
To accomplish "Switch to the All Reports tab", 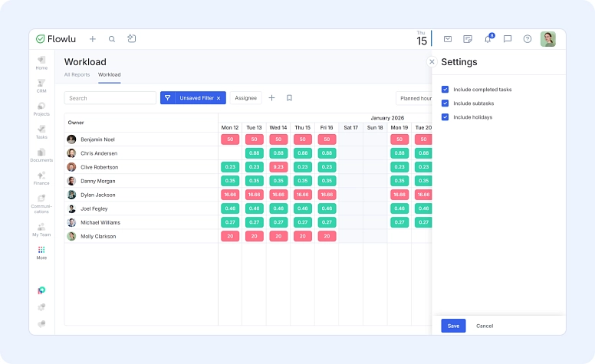I will 77,75.
